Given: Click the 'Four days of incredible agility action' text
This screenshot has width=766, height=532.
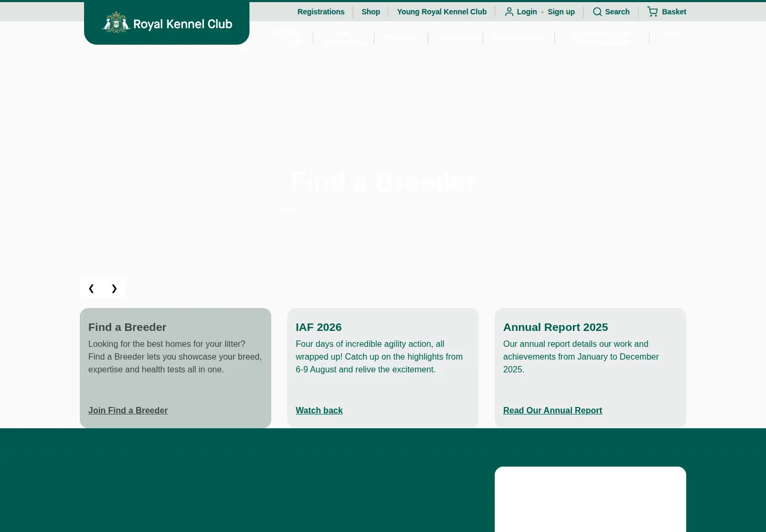Looking at the screenshot, I should tap(379, 356).
